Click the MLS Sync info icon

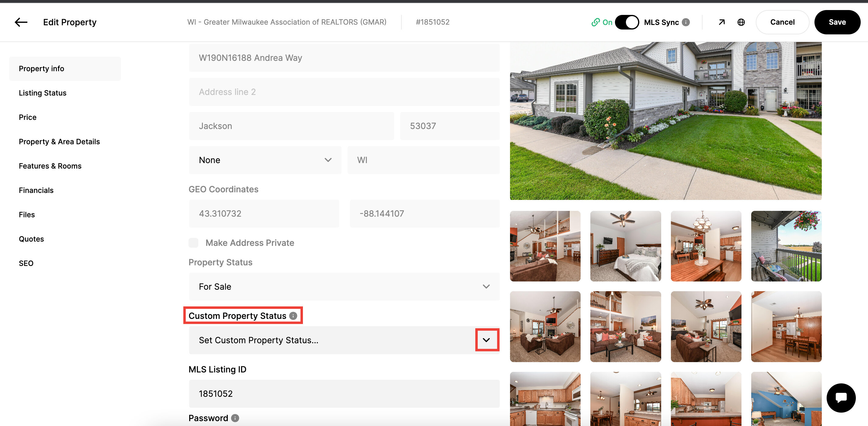tap(686, 22)
